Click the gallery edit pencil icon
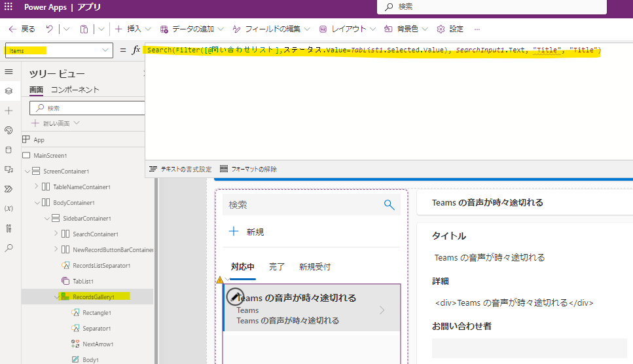The width and height of the screenshot is (633, 364). pyautogui.click(x=235, y=297)
